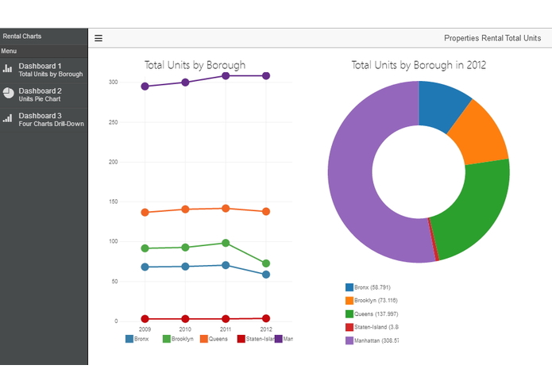The height and width of the screenshot is (392, 552).
Task: Click the Dashboard 3 signal bars icon
Action: [7, 117]
